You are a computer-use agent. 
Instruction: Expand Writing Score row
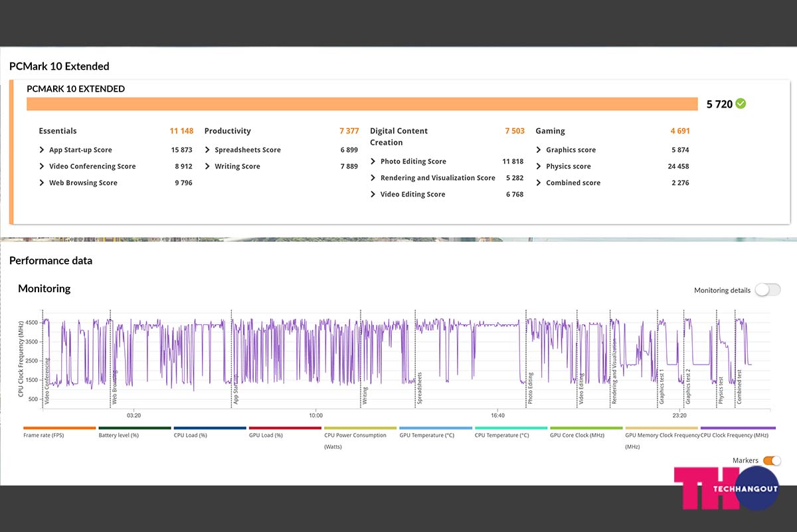click(208, 167)
